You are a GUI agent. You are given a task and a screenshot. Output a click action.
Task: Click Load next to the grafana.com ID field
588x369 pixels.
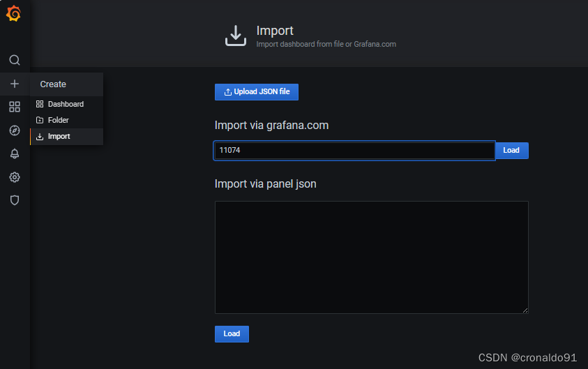click(x=511, y=151)
